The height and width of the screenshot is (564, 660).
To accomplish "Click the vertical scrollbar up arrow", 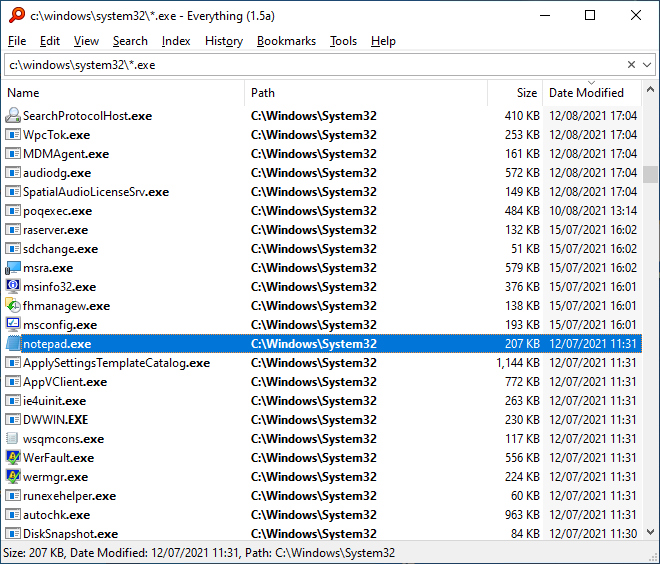I will click(x=650, y=89).
